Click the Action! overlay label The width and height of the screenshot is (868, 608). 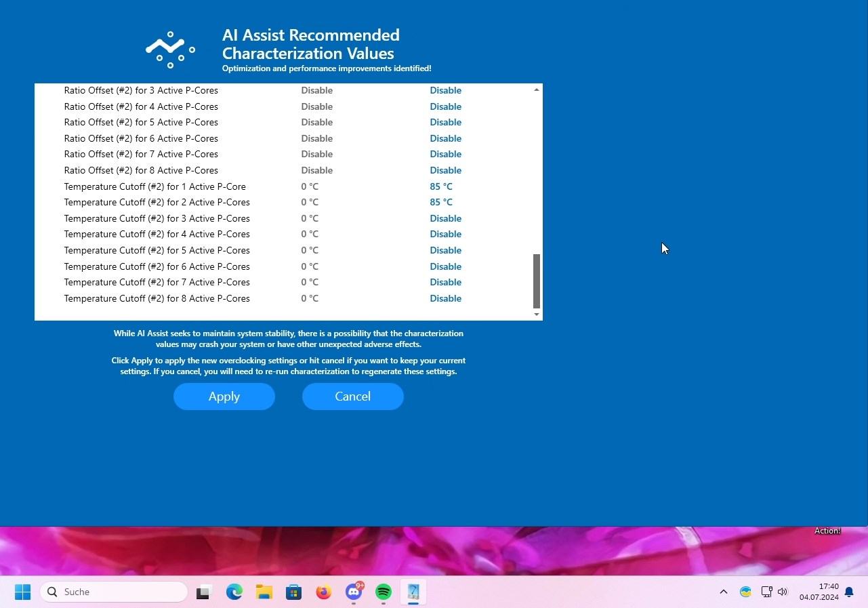point(827,531)
